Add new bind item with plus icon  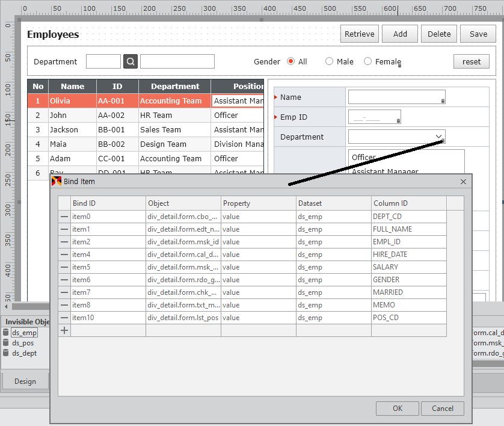pyautogui.click(x=64, y=330)
